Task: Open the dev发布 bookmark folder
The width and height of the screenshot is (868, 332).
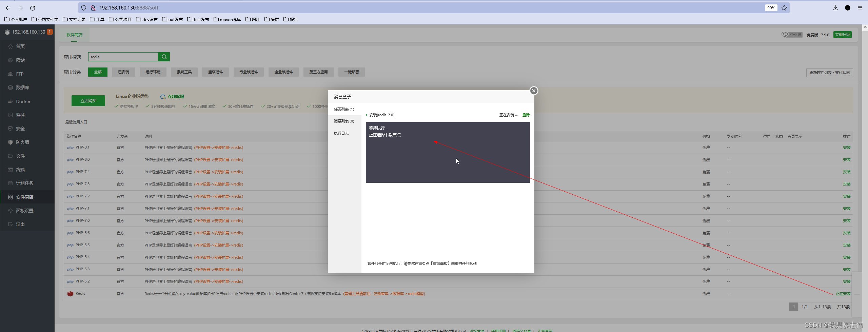Action: 146,19
